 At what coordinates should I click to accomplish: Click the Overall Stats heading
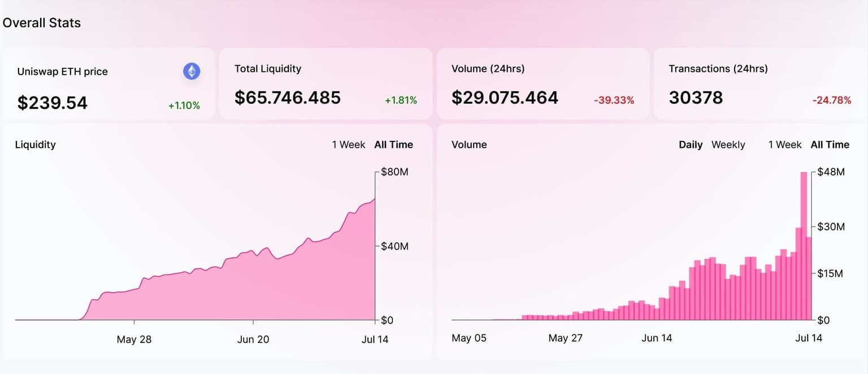[42, 23]
